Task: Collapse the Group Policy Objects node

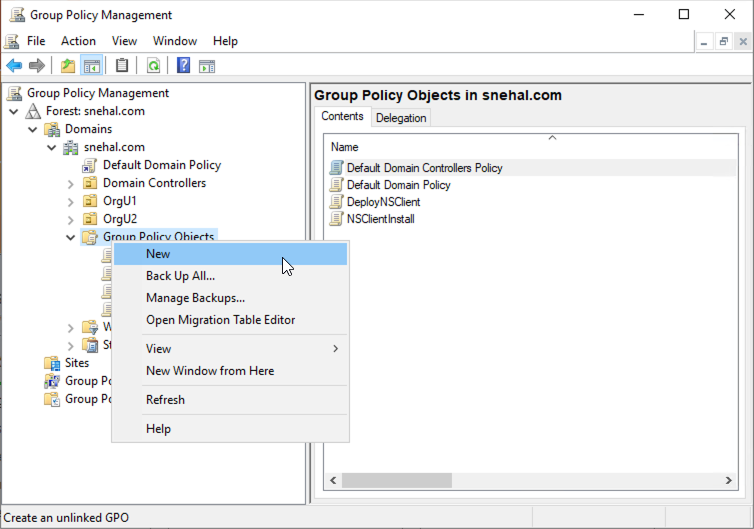Action: point(70,238)
